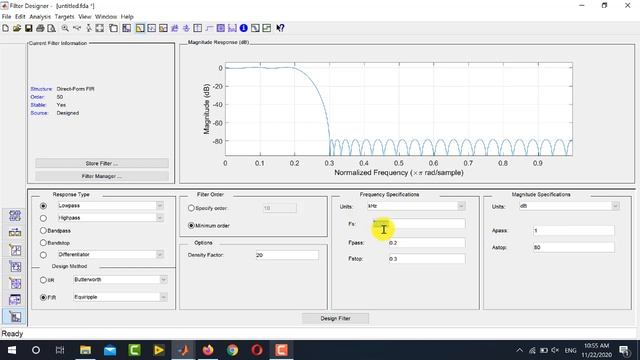Viewport: 640px width, 360px height.
Task: Expand the Differentiator type dropdown
Action: tap(160, 254)
